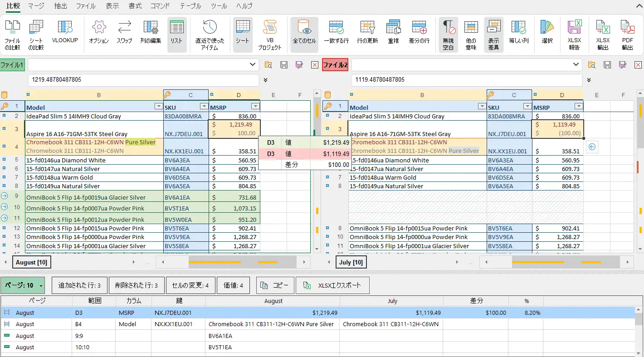Open the ページ: 10 dropdown
Image resolution: width=644 pixels, height=357 pixels.
23,285
